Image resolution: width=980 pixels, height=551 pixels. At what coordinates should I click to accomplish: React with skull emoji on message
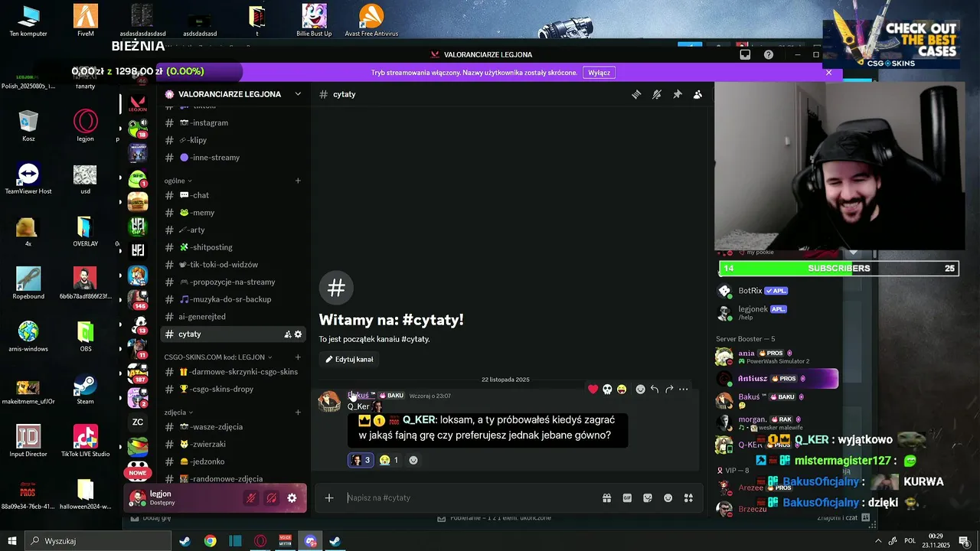pos(607,390)
